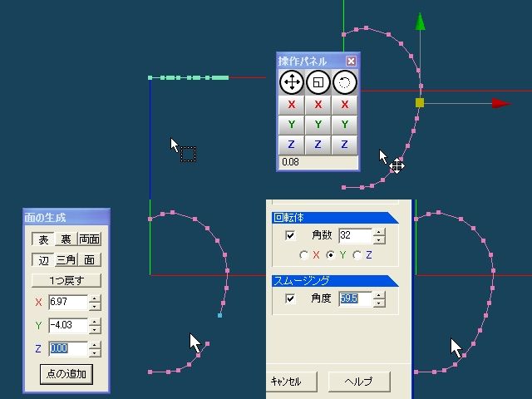The width and height of the screenshot is (532, 399).
Task: Decrease the Y coordinate with spinner down
Action: pos(95,329)
